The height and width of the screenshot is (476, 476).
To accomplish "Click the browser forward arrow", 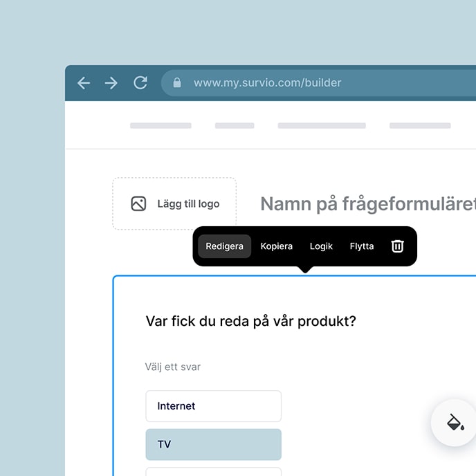I will click(111, 83).
